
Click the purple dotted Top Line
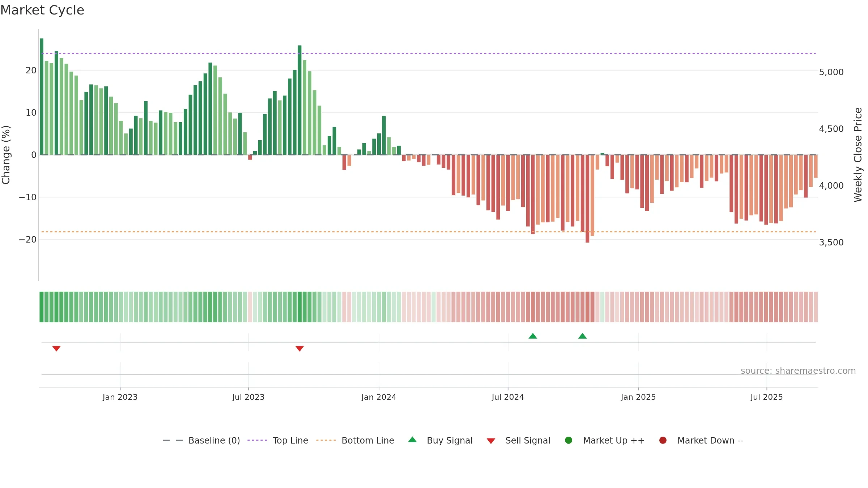(429, 53)
